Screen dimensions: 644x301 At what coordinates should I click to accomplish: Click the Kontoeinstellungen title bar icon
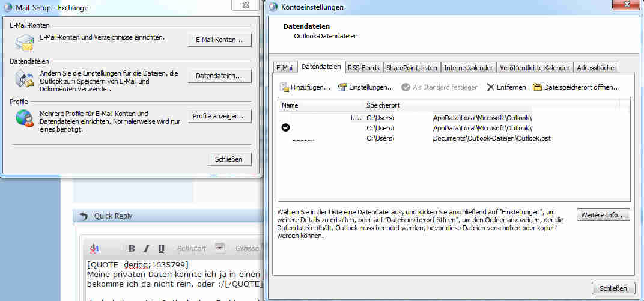pyautogui.click(x=273, y=7)
